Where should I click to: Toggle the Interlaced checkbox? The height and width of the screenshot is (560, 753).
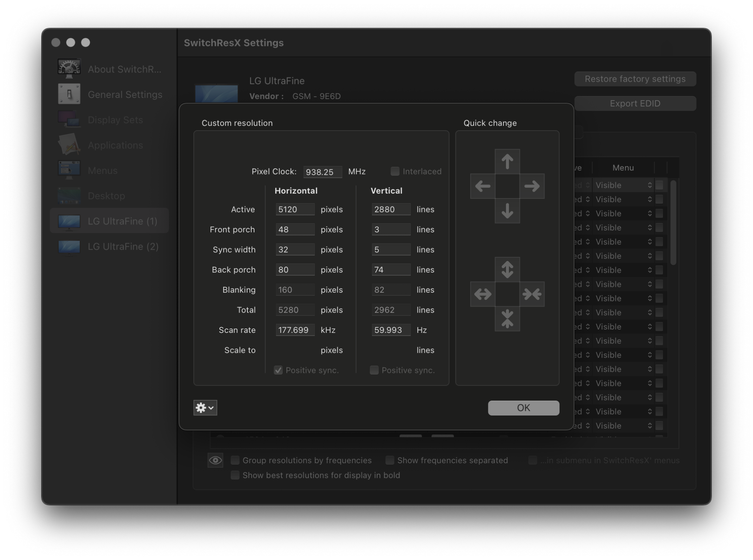click(395, 171)
